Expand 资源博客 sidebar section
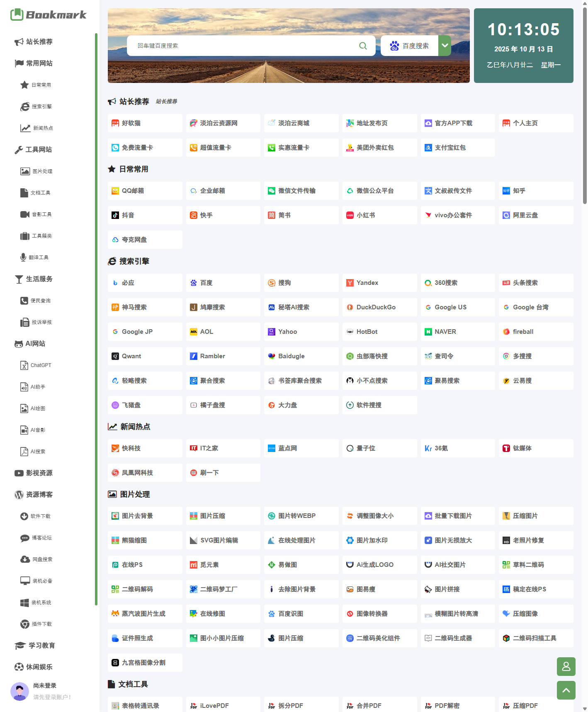 click(34, 494)
